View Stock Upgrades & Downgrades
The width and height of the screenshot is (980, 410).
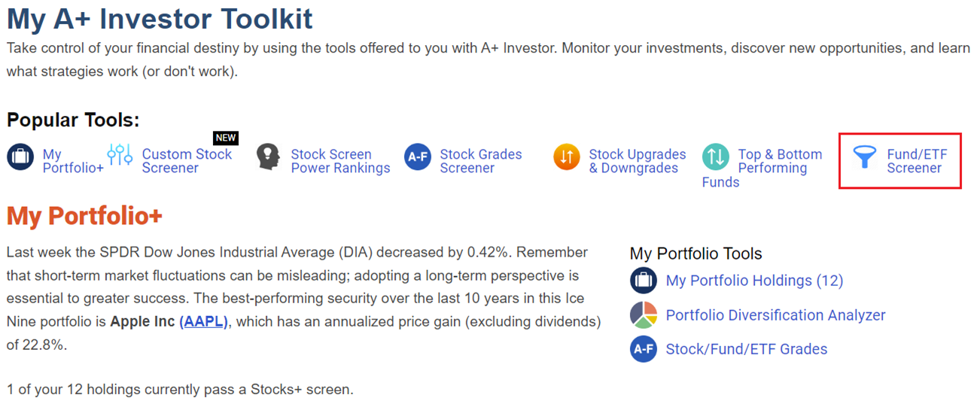point(638,161)
